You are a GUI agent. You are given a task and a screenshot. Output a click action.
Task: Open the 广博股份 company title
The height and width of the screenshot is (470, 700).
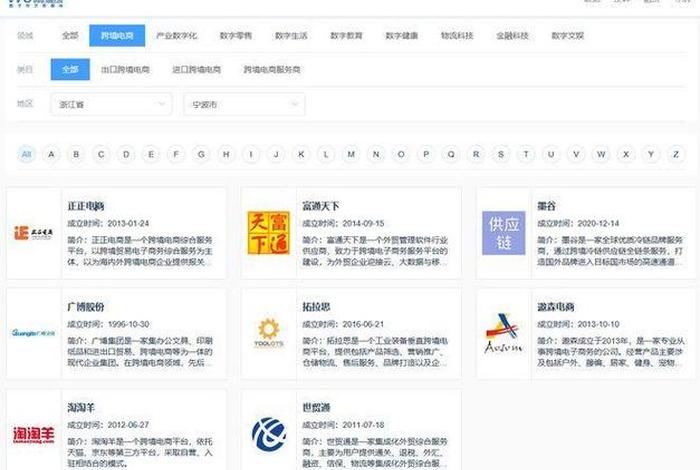click(86, 307)
